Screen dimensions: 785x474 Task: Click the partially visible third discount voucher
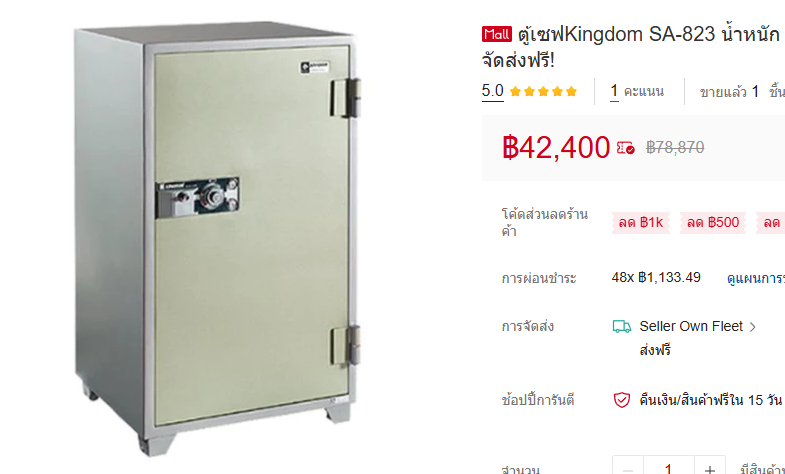(x=770, y=222)
